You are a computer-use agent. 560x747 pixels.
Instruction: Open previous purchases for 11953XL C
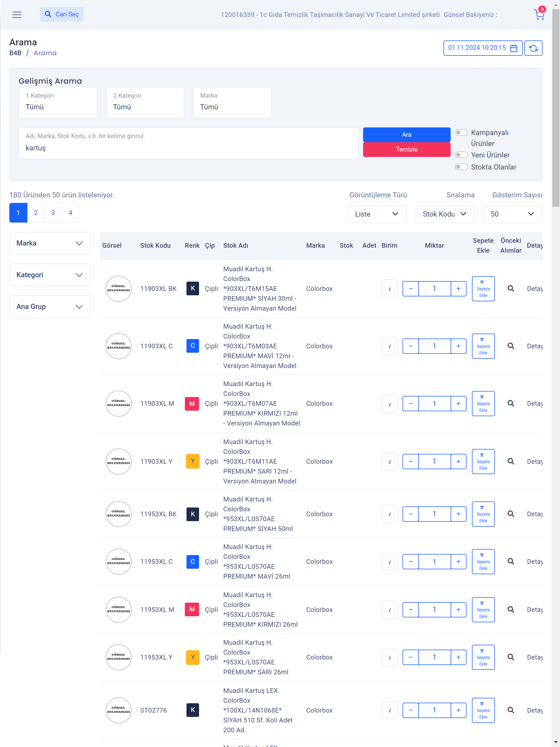[x=511, y=561]
